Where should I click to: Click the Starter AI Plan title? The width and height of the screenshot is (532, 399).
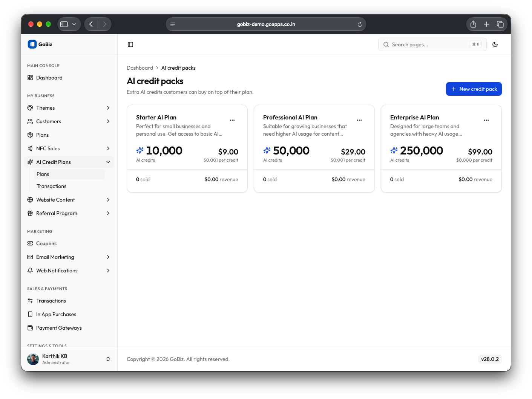[x=156, y=117]
